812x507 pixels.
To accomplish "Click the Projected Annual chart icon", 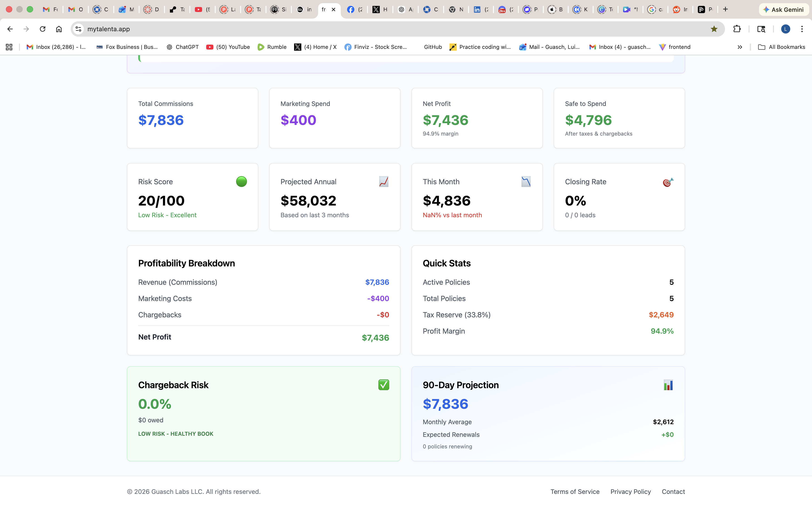I will coord(384,181).
